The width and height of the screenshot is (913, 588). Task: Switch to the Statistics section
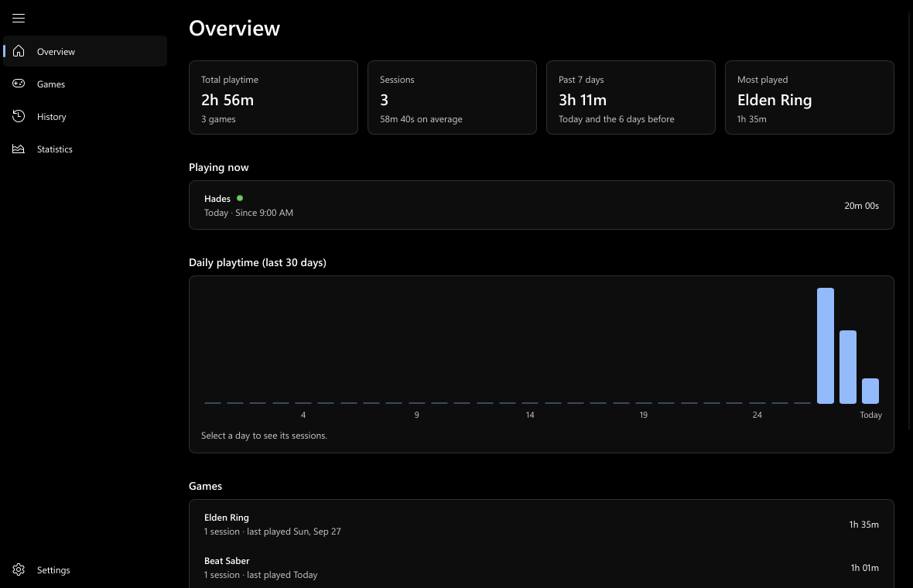85,149
